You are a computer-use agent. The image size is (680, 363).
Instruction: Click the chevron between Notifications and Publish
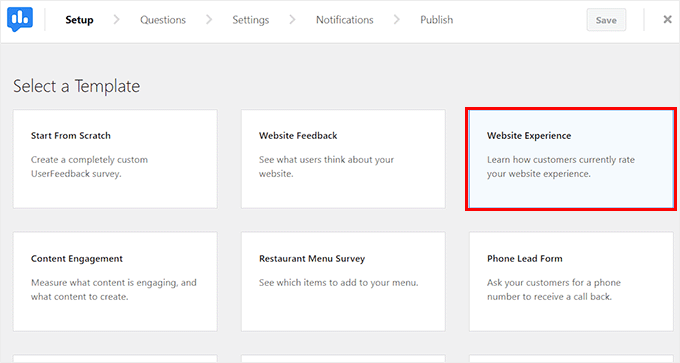pos(396,20)
